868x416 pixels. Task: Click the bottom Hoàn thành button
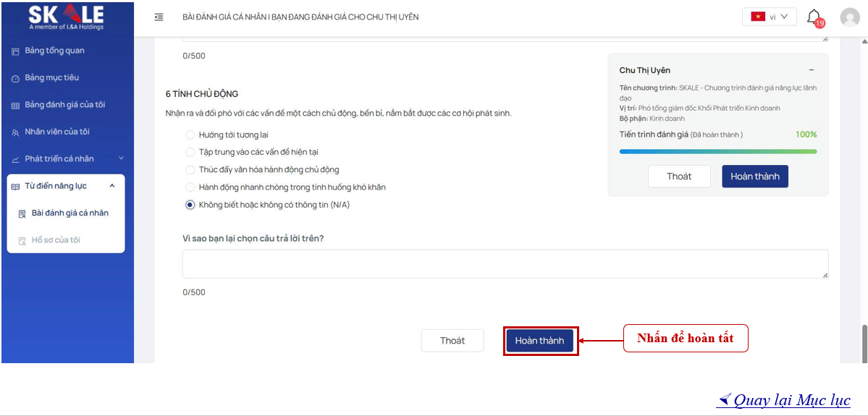(x=540, y=341)
